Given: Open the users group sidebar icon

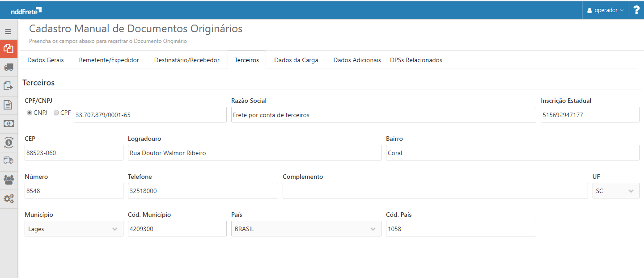Looking at the screenshot, I should coord(8,180).
